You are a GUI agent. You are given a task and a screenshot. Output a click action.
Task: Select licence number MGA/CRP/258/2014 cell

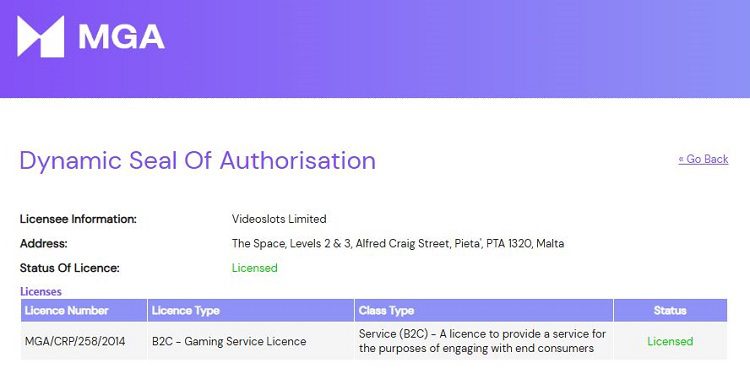tap(84, 341)
